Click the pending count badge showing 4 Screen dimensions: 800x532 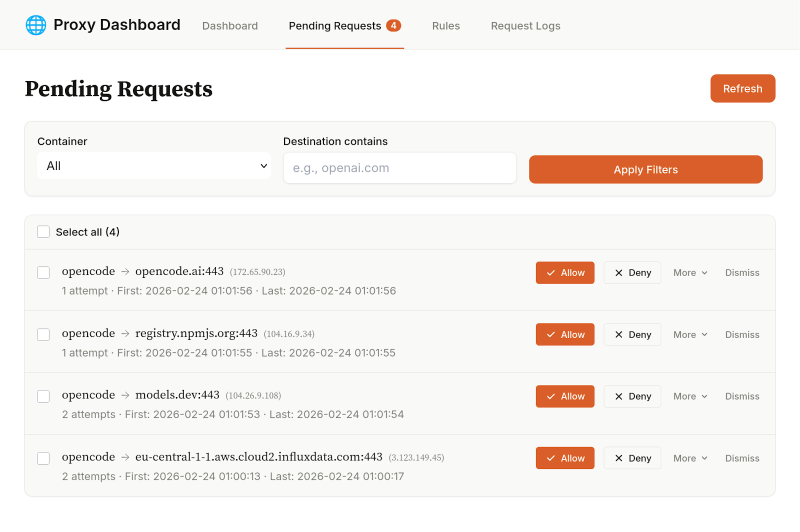point(393,25)
